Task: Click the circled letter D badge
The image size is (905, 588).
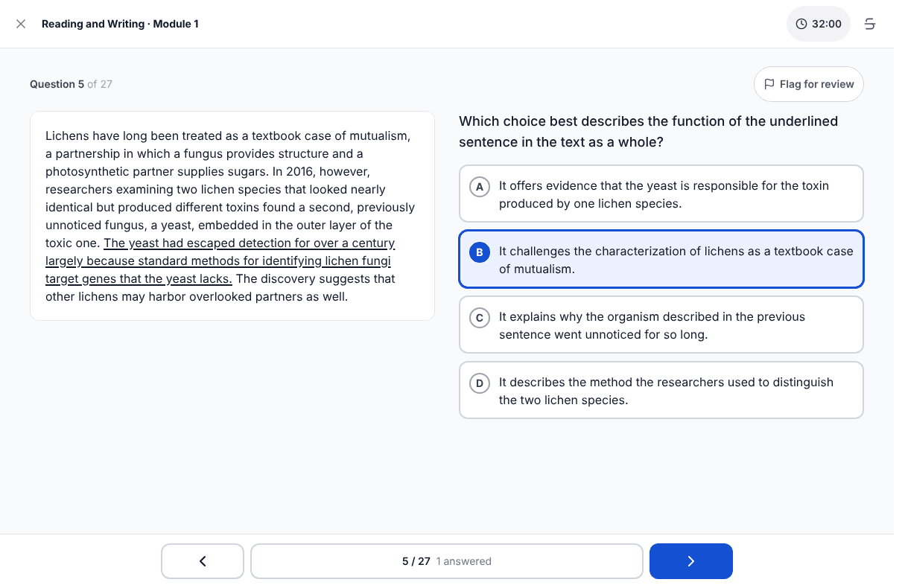Action: tap(480, 383)
